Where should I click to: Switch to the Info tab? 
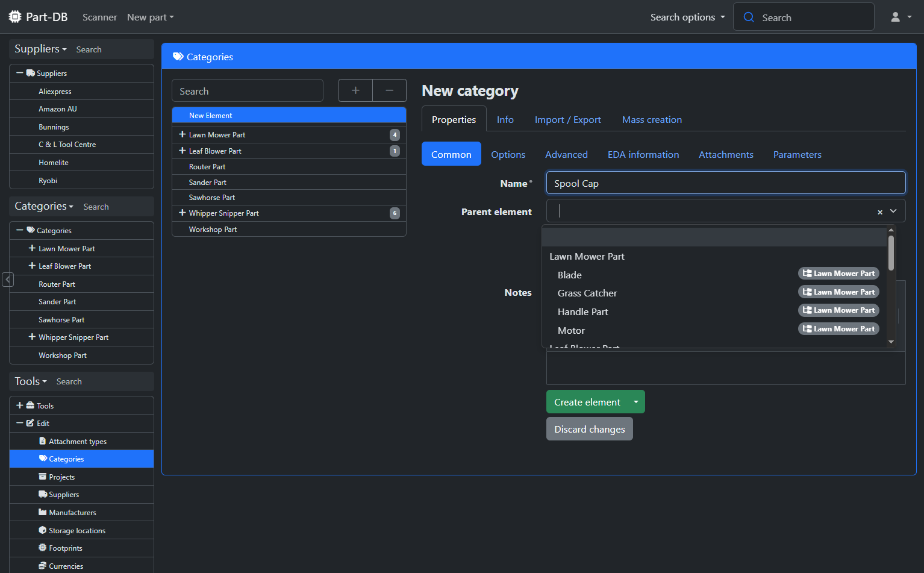tap(505, 119)
